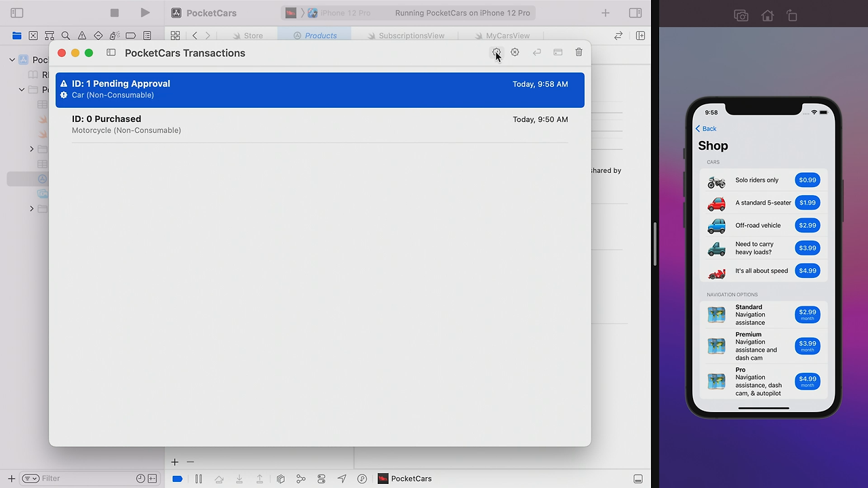Go forward in editor history

click(208, 36)
